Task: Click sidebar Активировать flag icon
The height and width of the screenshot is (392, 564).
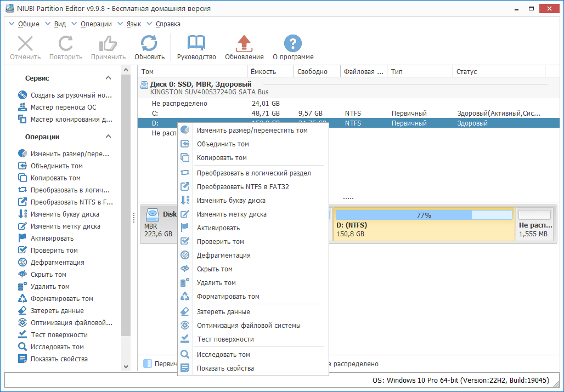Action: [22, 238]
